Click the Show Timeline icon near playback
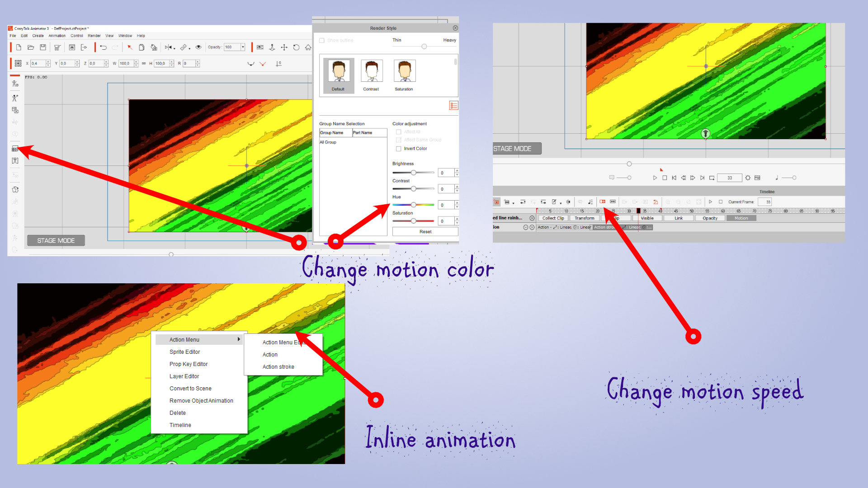Viewport: 868px width, 488px height. tap(757, 178)
